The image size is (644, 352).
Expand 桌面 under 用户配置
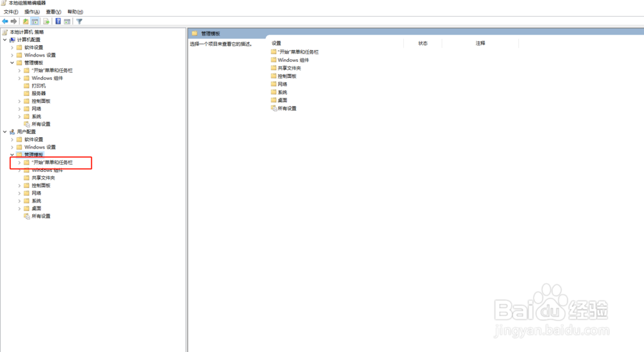[19, 208]
